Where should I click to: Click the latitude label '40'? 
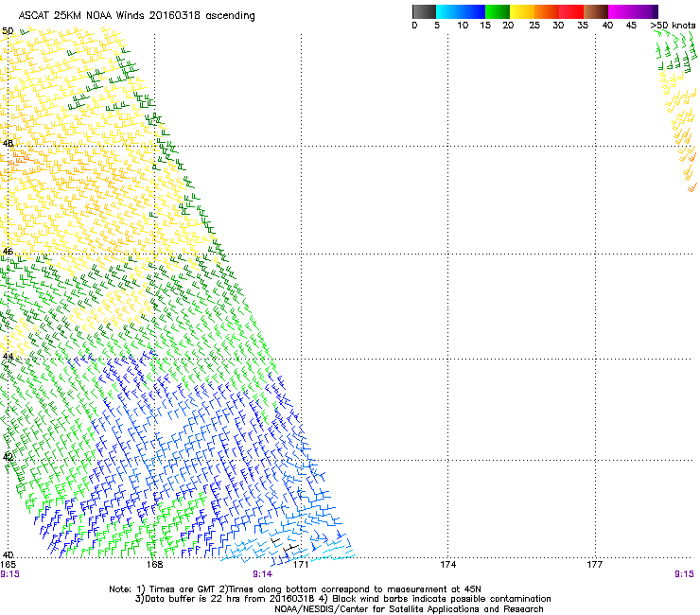8,554
